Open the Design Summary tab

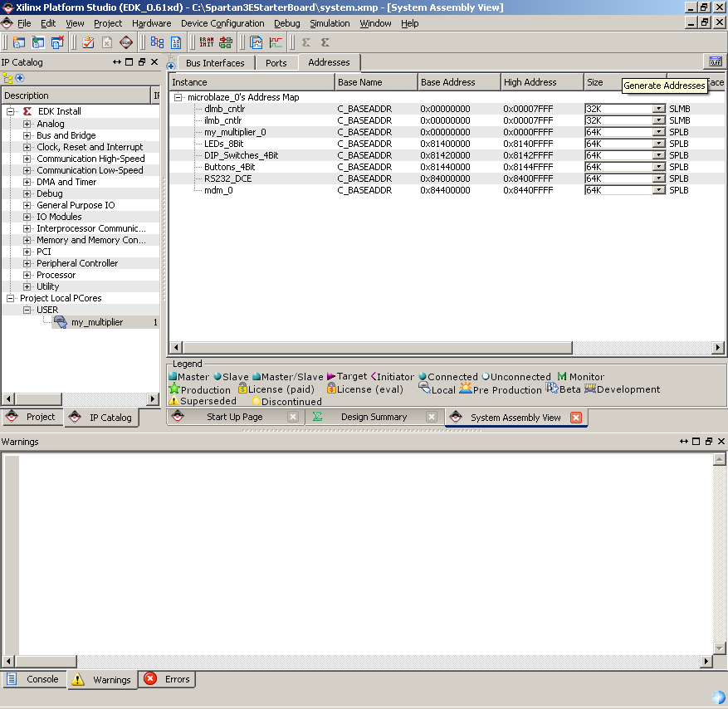click(x=374, y=417)
